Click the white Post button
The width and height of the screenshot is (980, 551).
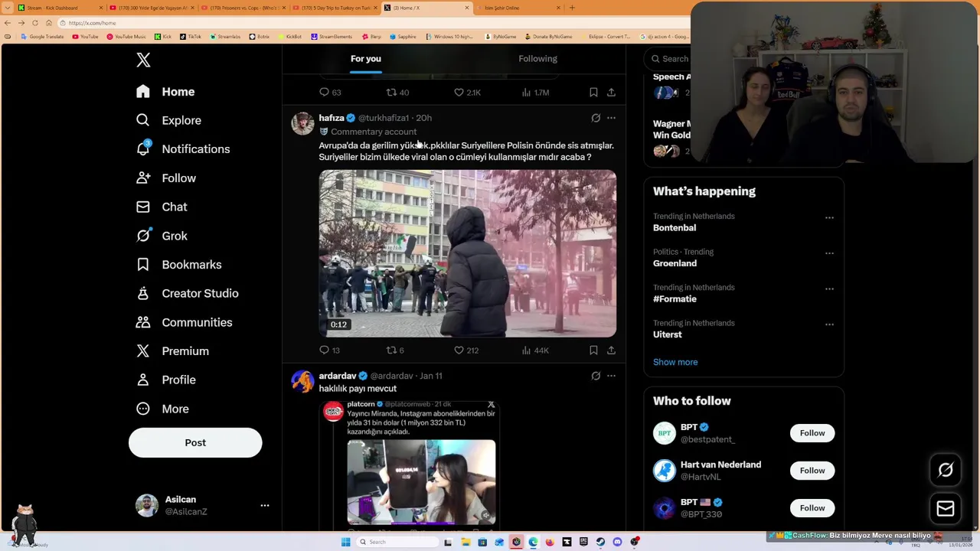pyautogui.click(x=195, y=442)
